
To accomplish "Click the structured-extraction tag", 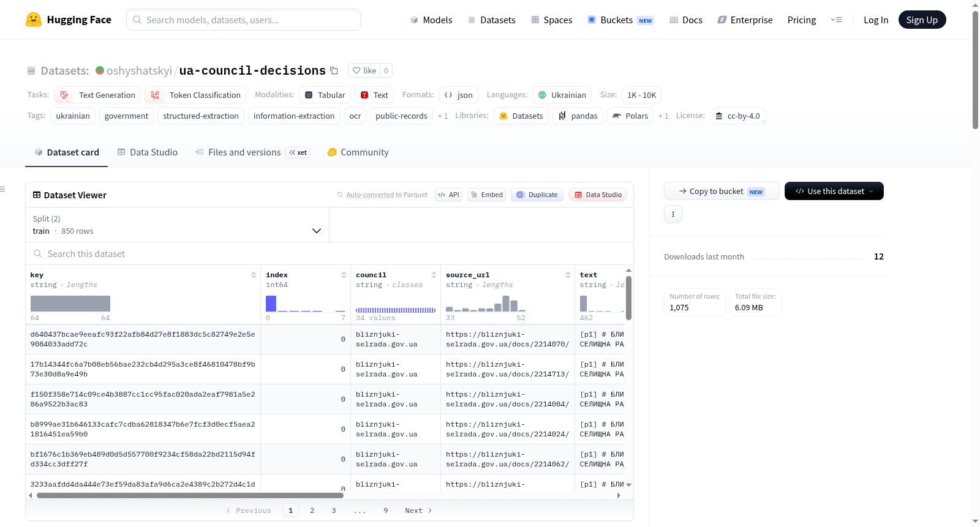I will pos(201,116).
